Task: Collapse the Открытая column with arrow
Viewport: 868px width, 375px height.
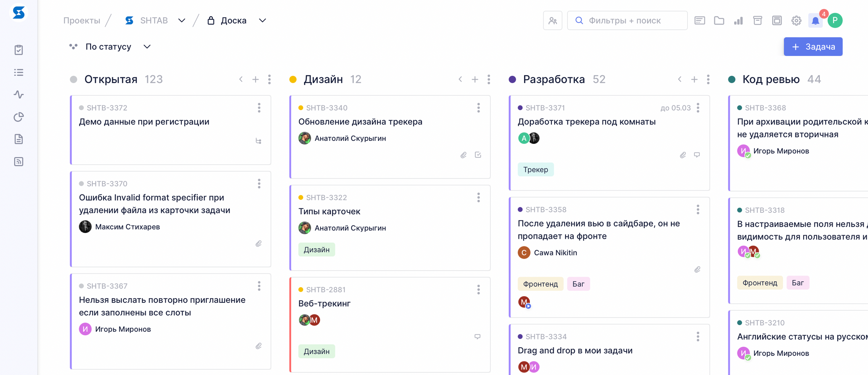Action: click(x=241, y=79)
